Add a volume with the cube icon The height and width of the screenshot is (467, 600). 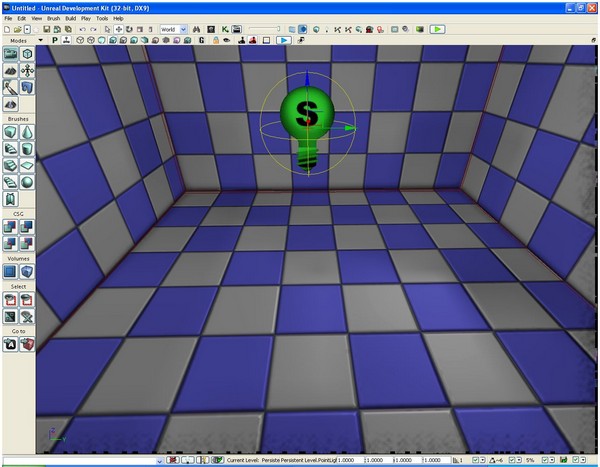(27, 272)
